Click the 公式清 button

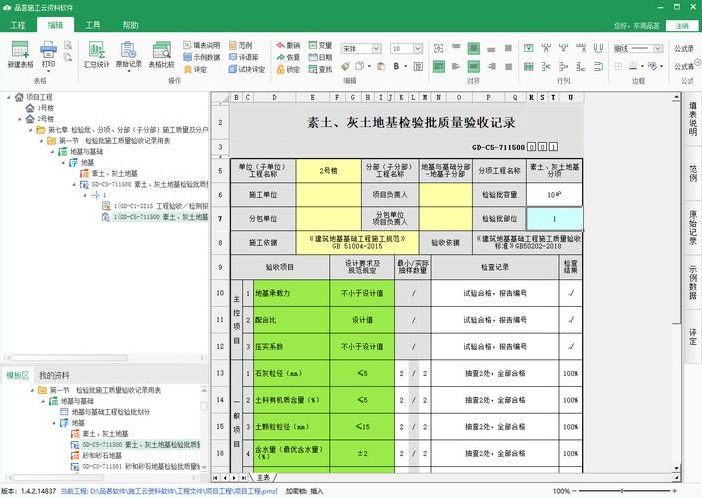684,66
